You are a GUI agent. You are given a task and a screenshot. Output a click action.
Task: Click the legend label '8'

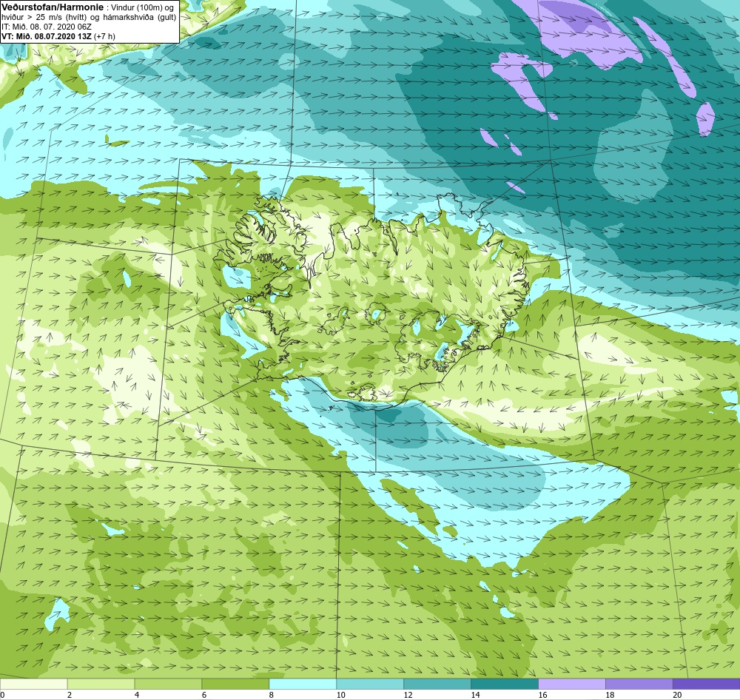[272, 695]
